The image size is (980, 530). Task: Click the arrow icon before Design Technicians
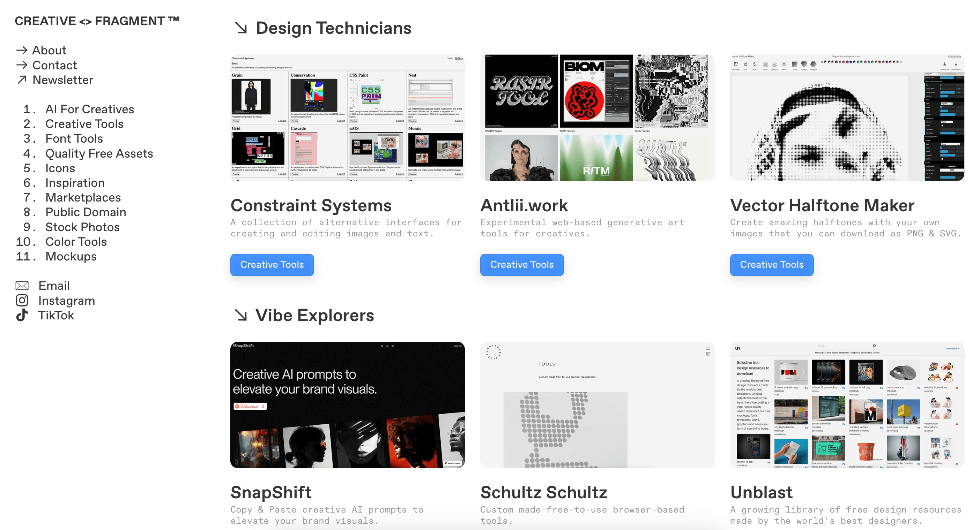pos(241,28)
